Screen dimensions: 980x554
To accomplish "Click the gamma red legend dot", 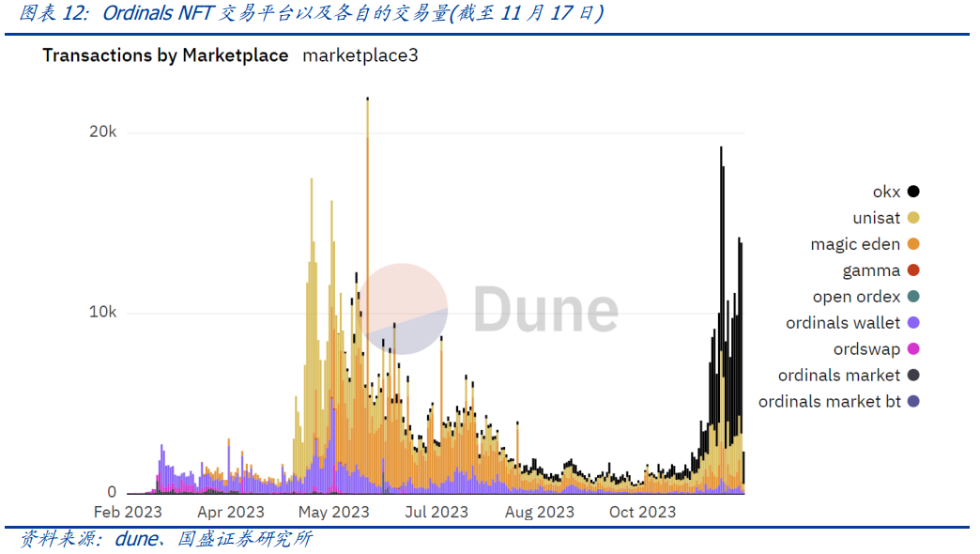I will [913, 270].
